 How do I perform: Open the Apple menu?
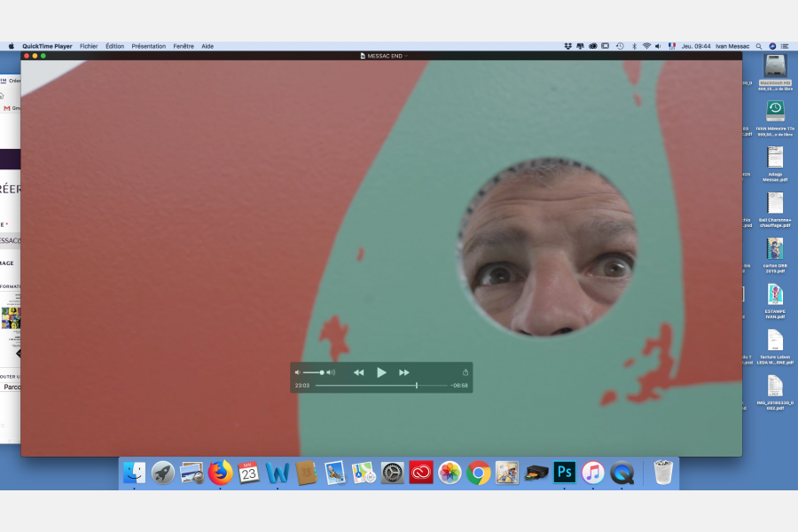point(12,46)
